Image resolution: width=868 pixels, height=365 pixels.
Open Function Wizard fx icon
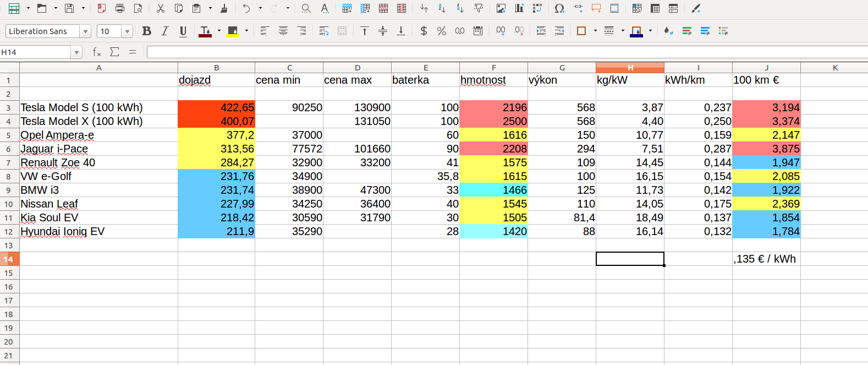pos(97,52)
